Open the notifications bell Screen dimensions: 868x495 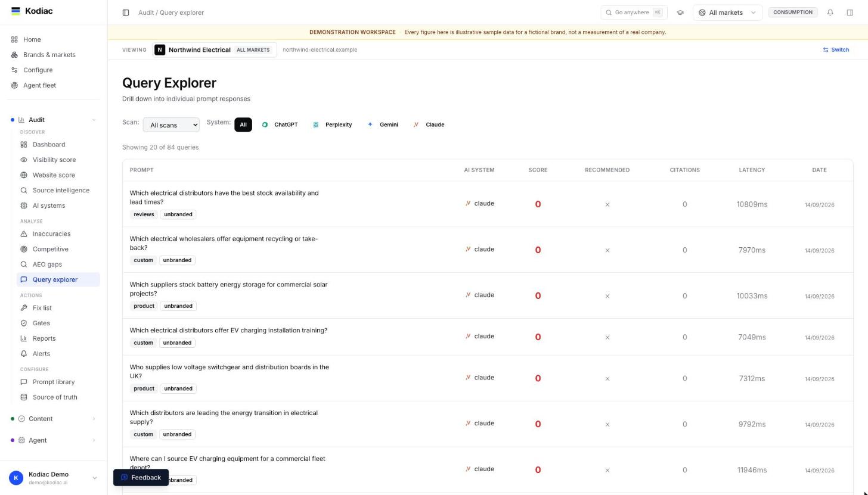(830, 13)
